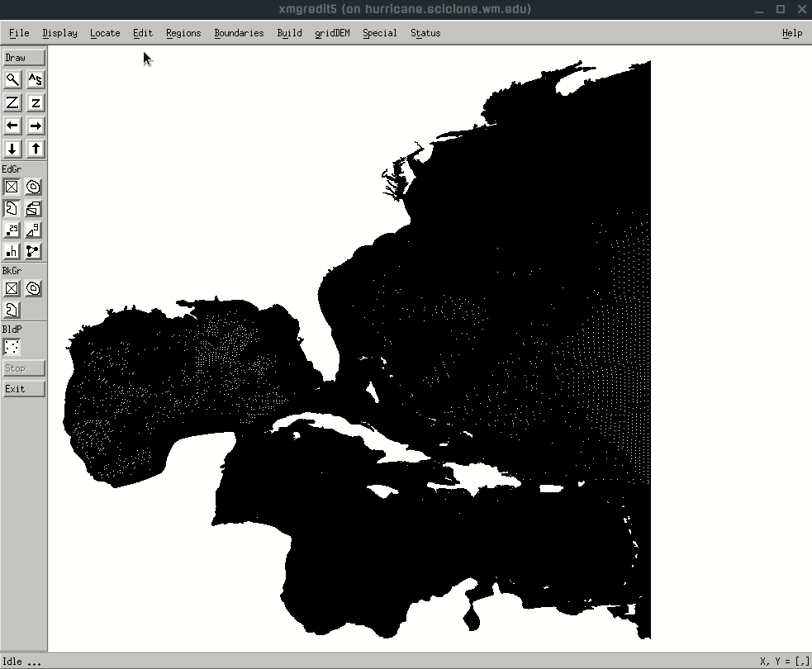Screen dimensions: 812x669
Task: Pan view up with up arrow
Action: tap(35, 149)
